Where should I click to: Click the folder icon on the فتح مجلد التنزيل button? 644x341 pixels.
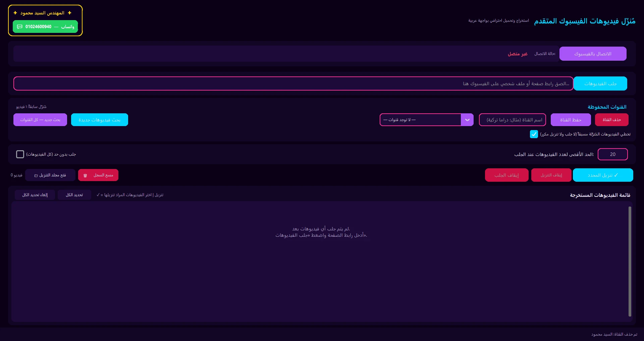pyautogui.click(x=36, y=175)
